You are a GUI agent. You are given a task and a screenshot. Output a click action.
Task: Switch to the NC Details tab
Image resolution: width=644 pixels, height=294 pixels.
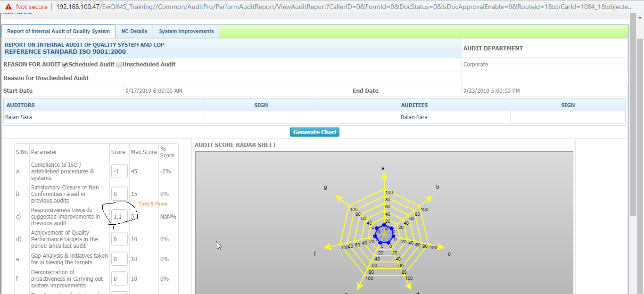pos(134,31)
